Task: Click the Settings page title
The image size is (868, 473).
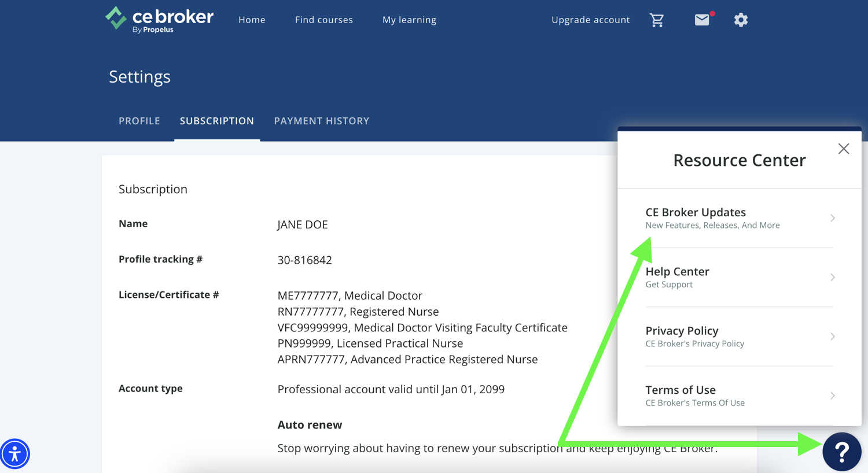Action: (139, 76)
